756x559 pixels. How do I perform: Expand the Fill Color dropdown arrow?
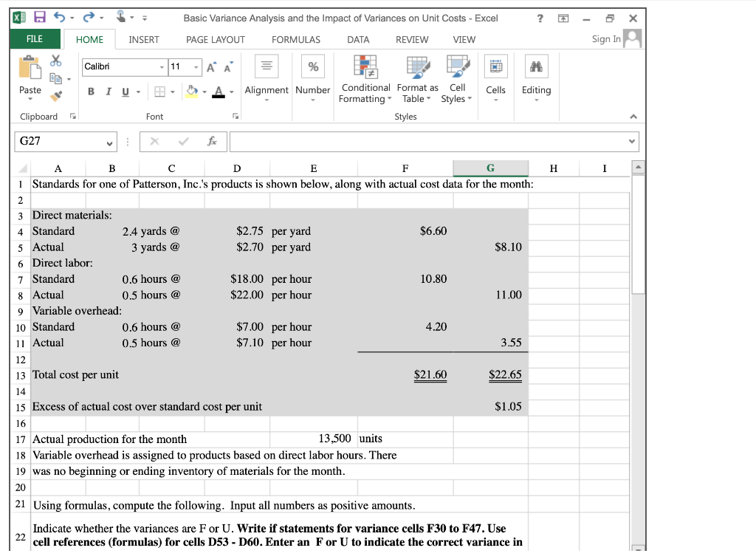pos(205,91)
